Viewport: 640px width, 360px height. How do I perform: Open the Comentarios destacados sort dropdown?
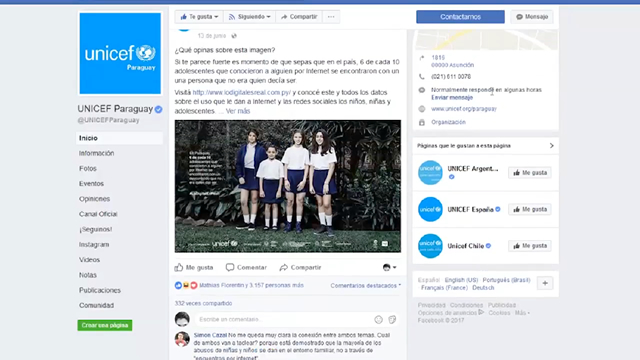(x=365, y=286)
